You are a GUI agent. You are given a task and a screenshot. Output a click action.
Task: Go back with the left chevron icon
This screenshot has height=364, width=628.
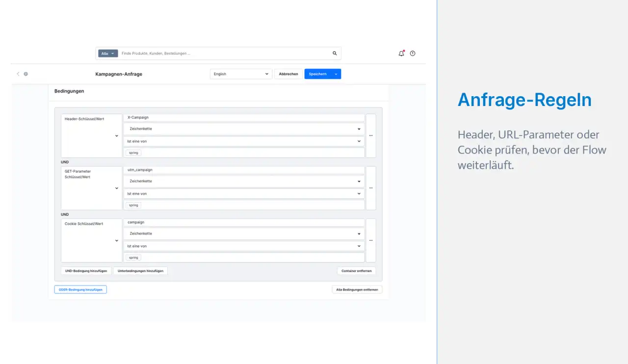(x=18, y=74)
